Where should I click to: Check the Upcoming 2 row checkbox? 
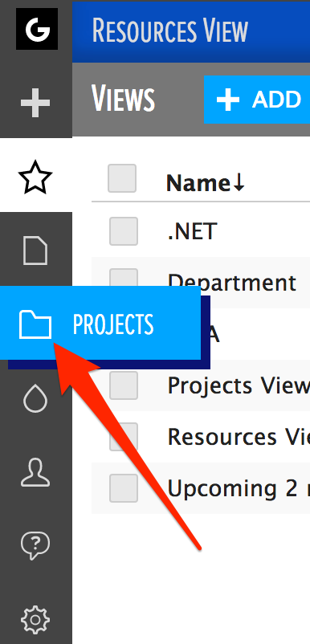123,488
